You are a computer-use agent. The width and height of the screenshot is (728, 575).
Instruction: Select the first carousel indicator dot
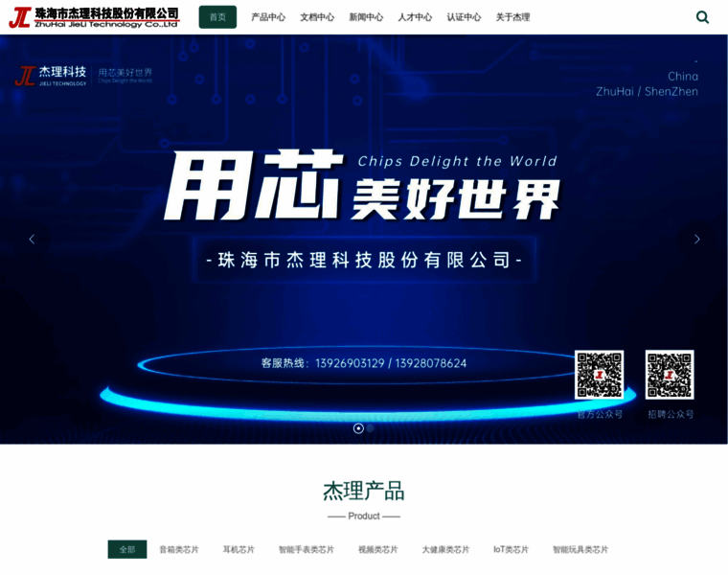358,428
